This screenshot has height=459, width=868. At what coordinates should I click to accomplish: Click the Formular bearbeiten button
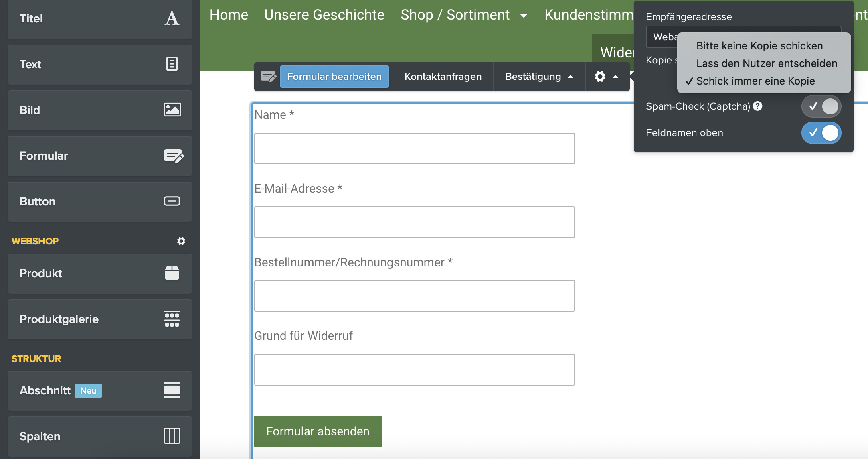[x=334, y=77]
